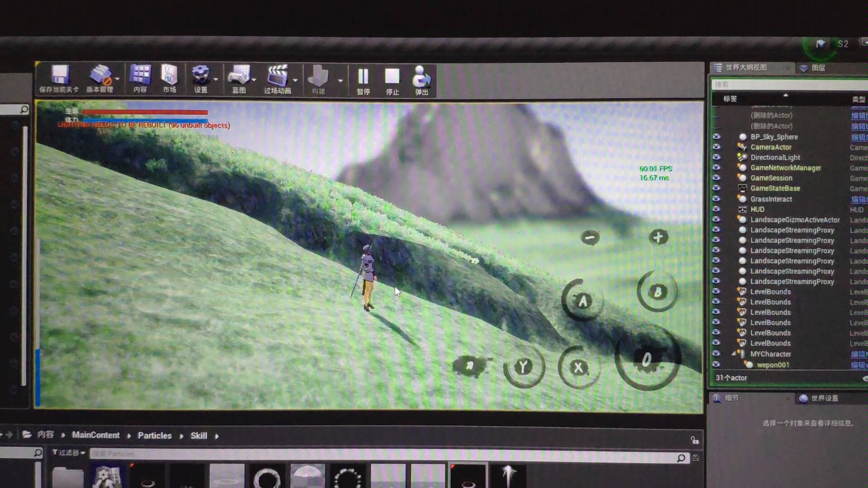
Task: Click the Build (构建) toolbar icon
Action: point(319,80)
